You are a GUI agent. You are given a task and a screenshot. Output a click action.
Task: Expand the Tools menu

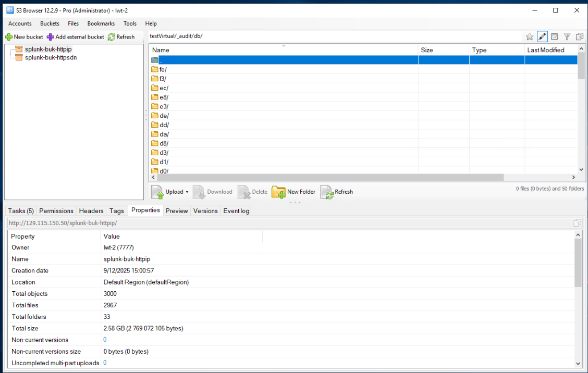[x=130, y=23]
